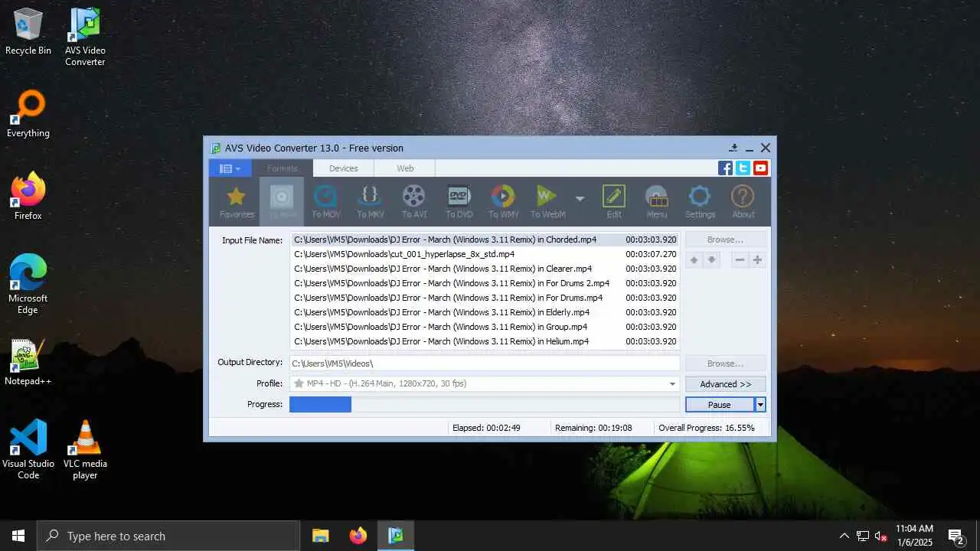Image resolution: width=980 pixels, height=551 pixels.
Task: Click the 00:03:07.270 duration value
Action: [x=651, y=254]
